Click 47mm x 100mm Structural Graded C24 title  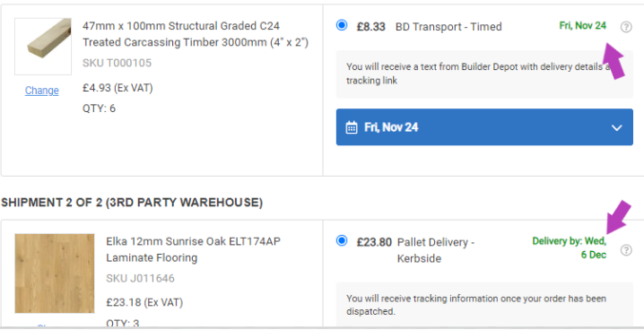(196, 34)
